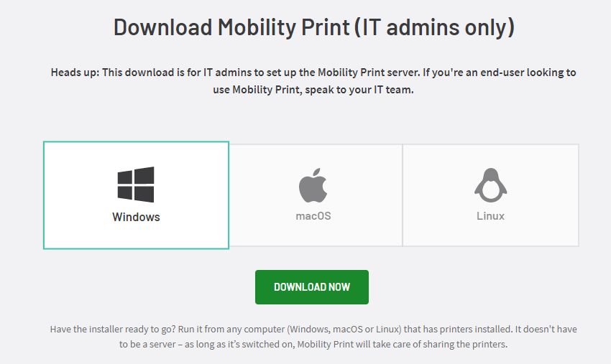611x364 pixels.
Task: Click 'Have the installer ready to go?' text
Action: pyautogui.click(x=112, y=330)
